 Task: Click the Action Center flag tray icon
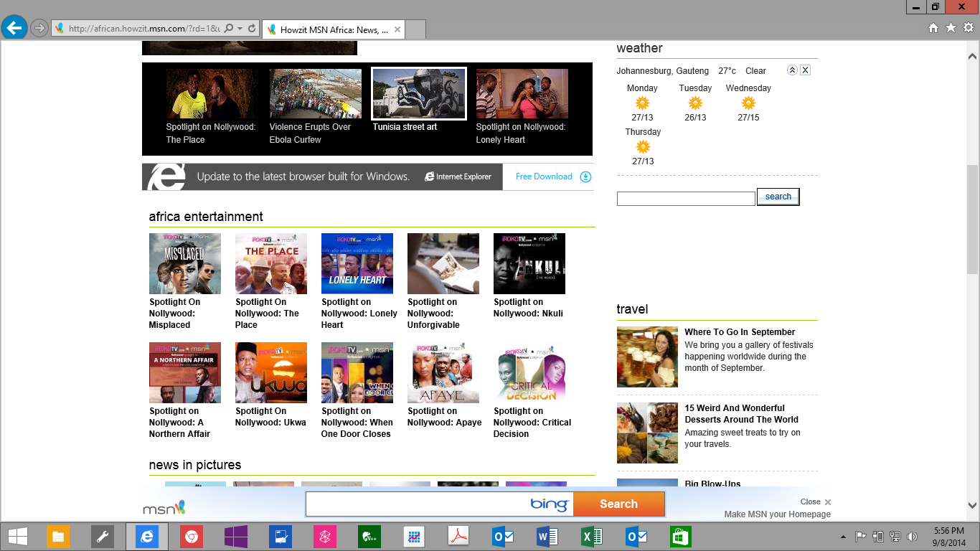pos(861,537)
